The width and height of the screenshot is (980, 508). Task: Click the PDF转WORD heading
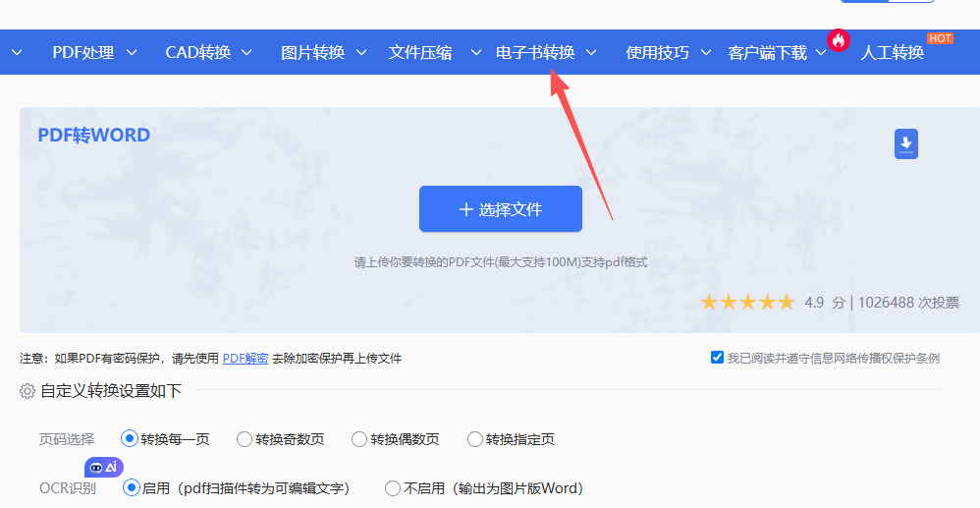pyautogui.click(x=93, y=136)
